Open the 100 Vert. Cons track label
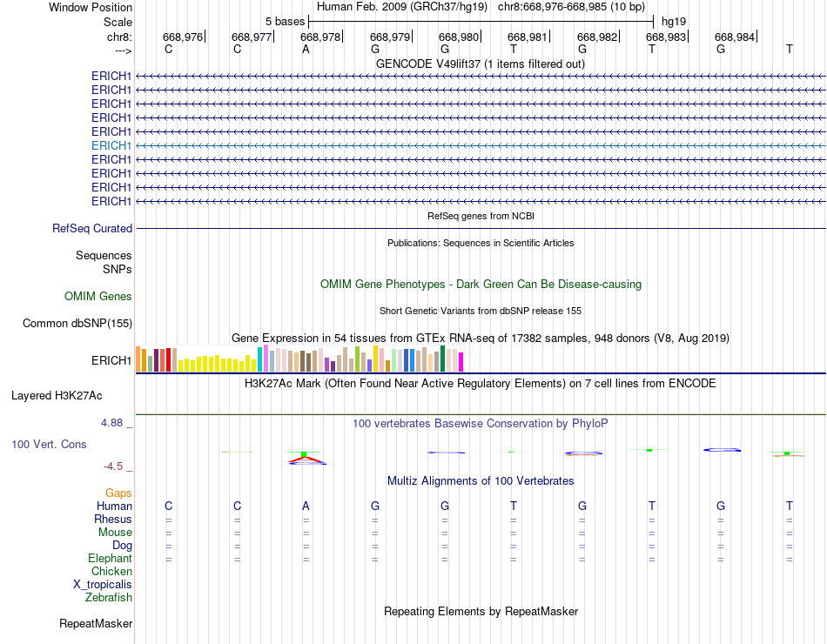This screenshot has width=827, height=644. [49, 444]
